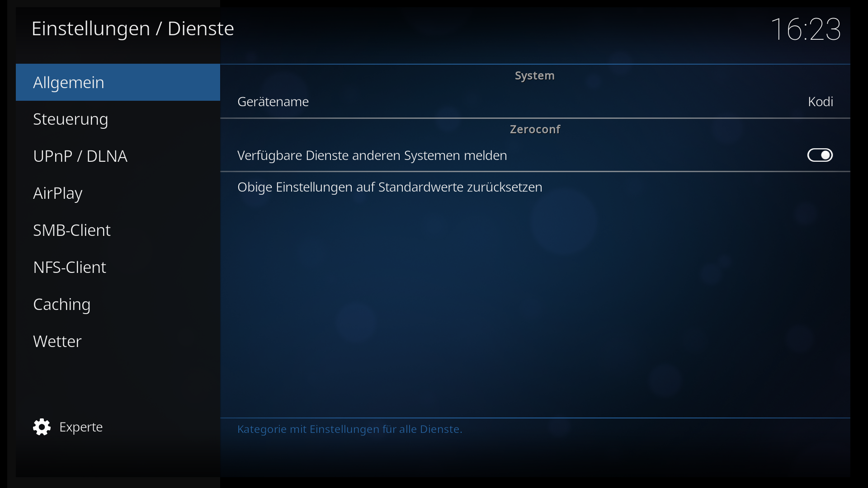The width and height of the screenshot is (868, 488).
Task: Click the Einstellungen / Dienste heading
Action: (x=132, y=28)
